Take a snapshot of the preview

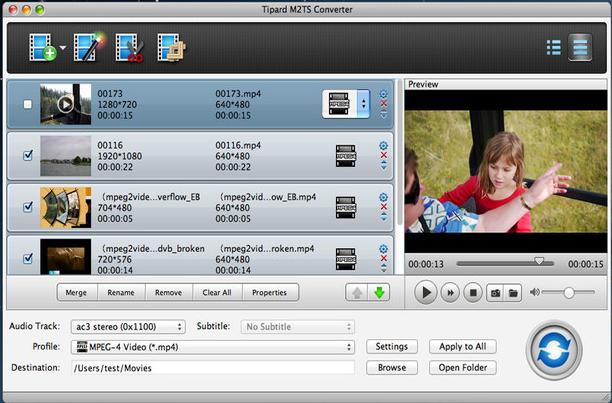495,293
